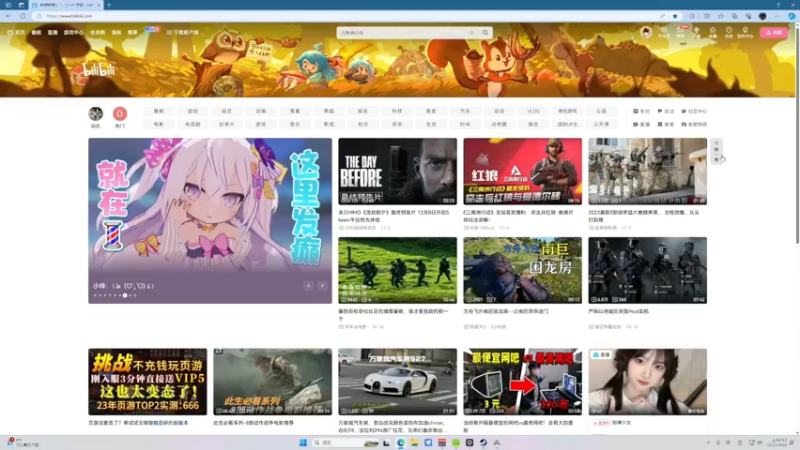The width and height of the screenshot is (800, 450).
Task: Open 游戏中心 in top navigation
Action: [73, 33]
